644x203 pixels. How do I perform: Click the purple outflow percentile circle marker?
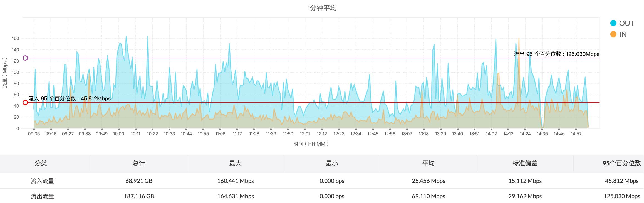coord(25,58)
